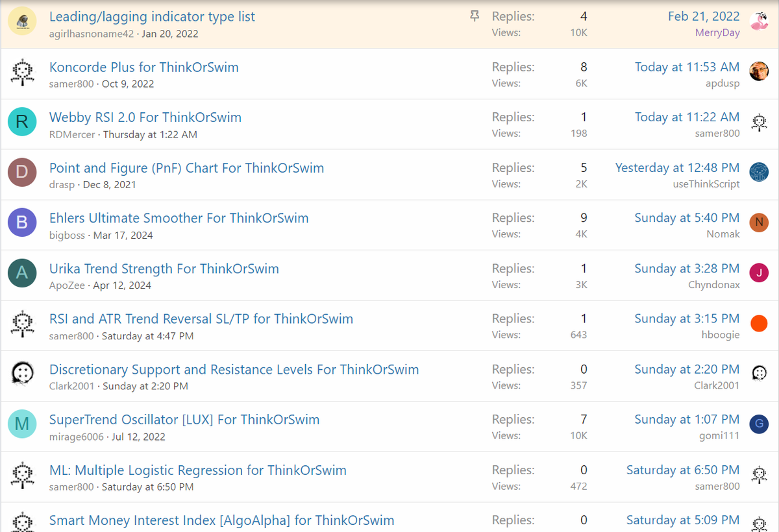Click RDMercer's 'R' avatar
Viewport: 779px width, 532px height.
coord(22,121)
